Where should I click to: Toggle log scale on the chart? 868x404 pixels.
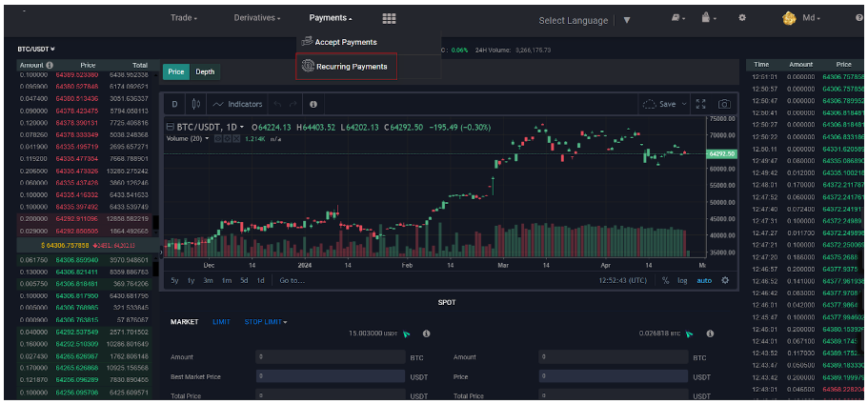tap(682, 280)
